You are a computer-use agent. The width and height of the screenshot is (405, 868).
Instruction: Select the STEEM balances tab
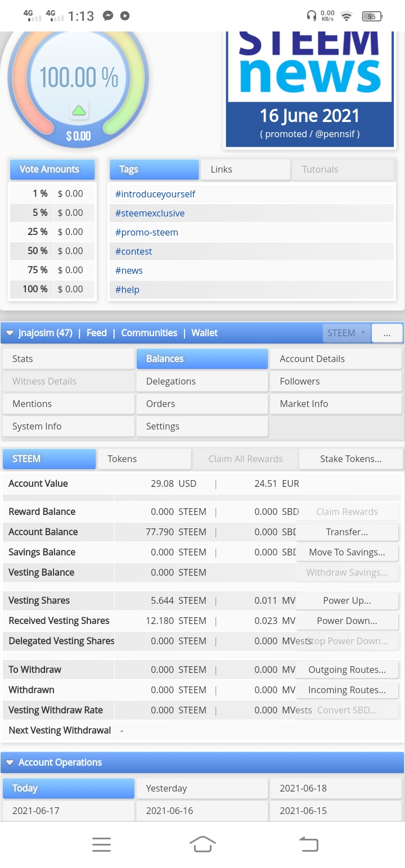click(49, 459)
